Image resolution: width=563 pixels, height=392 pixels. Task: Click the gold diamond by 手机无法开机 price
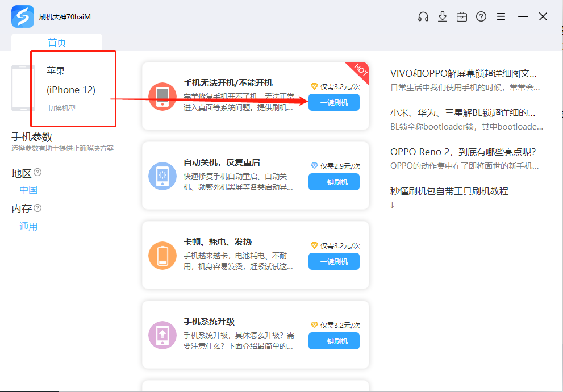pyautogui.click(x=314, y=86)
